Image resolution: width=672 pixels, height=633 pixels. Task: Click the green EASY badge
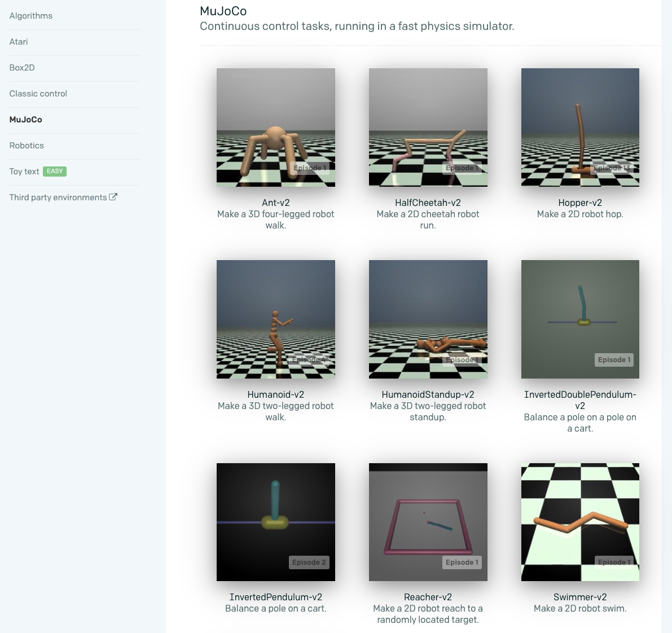[x=55, y=172]
